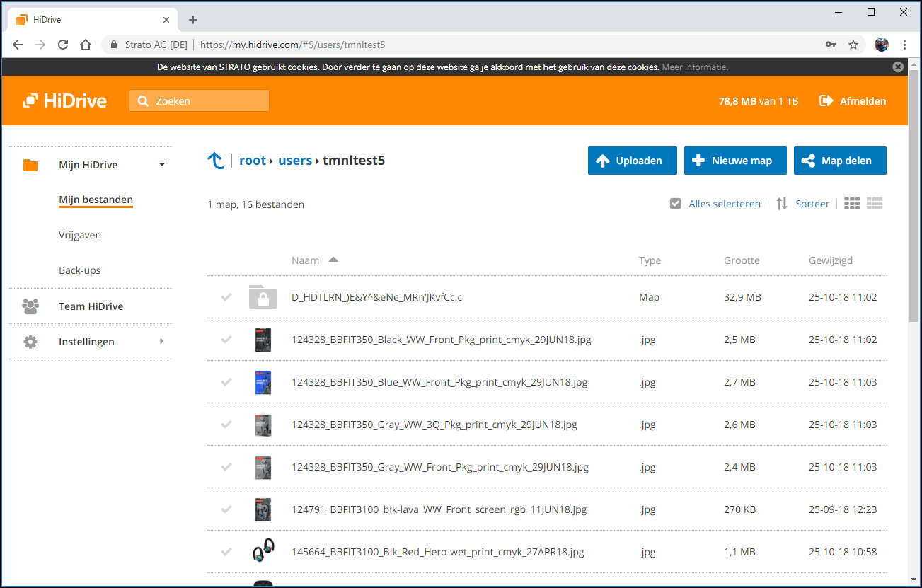Click the Sorteer arrows icon
The image size is (922, 588).
782,204
